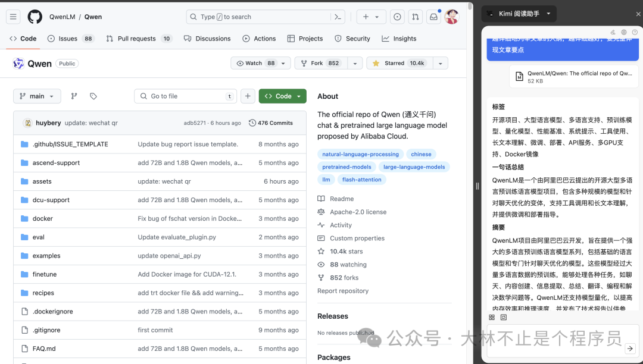Screen dimensions: 643x364
Task: Click the grid icon below the Kimi chat
Action: [x=492, y=318]
